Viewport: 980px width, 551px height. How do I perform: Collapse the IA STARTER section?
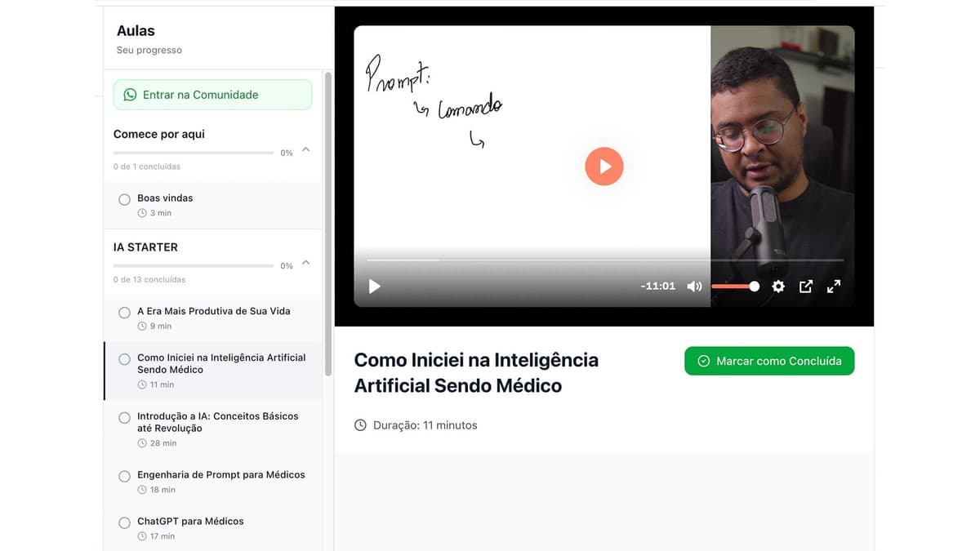(305, 264)
